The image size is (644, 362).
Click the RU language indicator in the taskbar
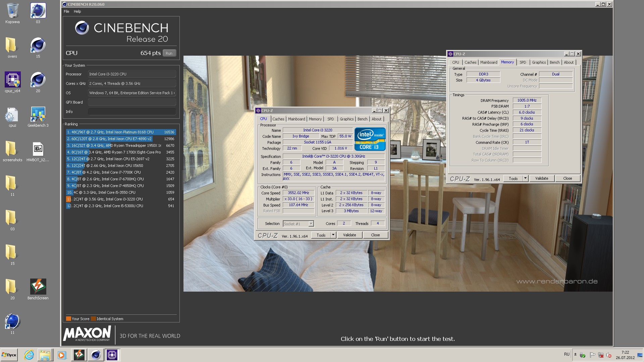(x=567, y=354)
